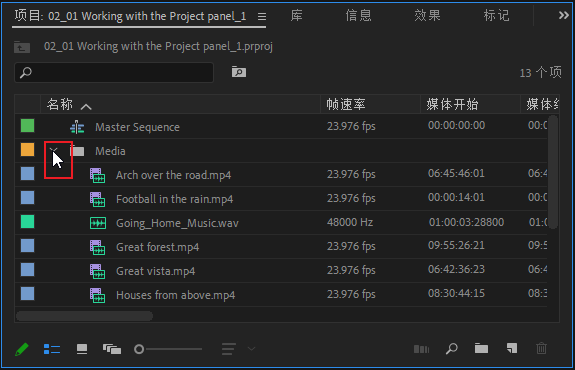The image size is (575, 370).
Task: Select Going_Home_Music.wav
Action: (x=177, y=223)
